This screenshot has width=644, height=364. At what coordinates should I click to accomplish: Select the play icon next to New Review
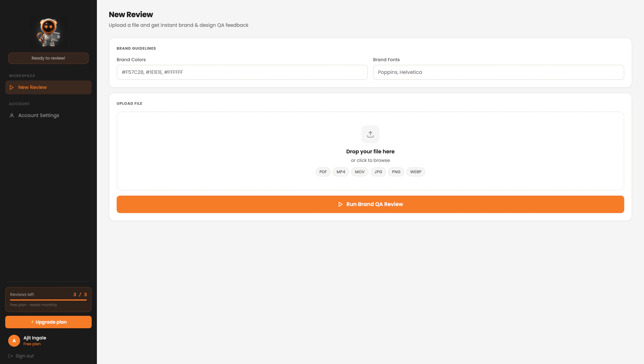click(12, 87)
